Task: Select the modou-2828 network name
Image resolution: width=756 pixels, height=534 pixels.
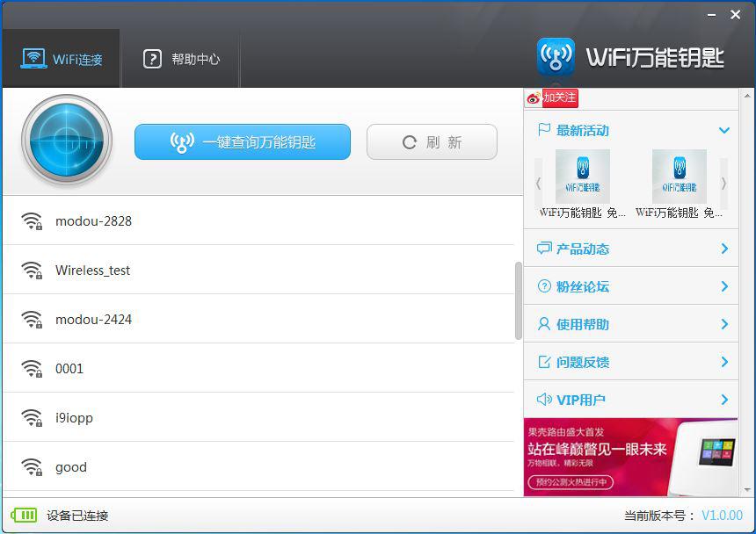Action: (x=93, y=221)
